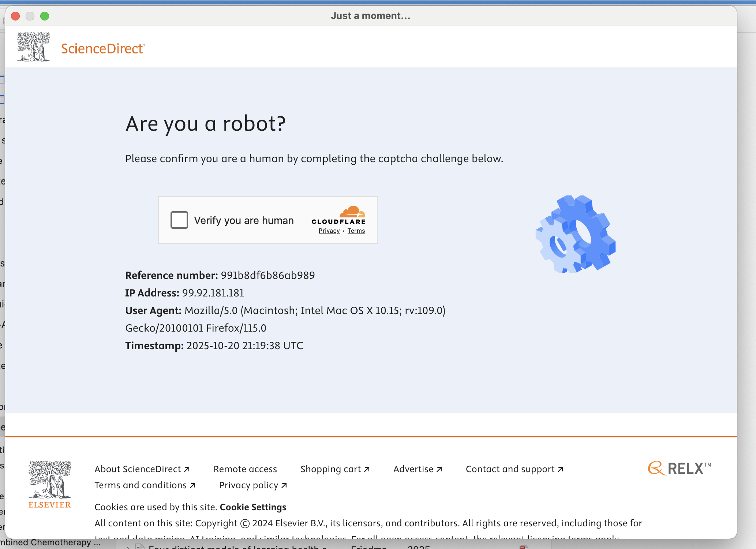Go to Shopping cart
756x549 pixels.
point(335,469)
